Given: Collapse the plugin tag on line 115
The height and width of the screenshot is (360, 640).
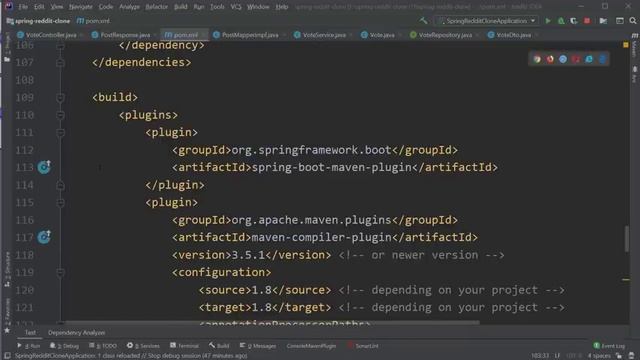Looking at the screenshot, I should tap(60, 202).
